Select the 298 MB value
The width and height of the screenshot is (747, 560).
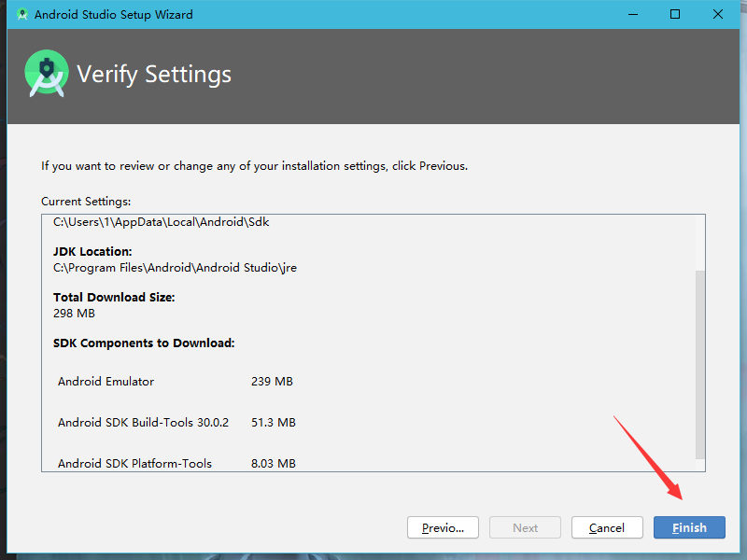click(74, 314)
